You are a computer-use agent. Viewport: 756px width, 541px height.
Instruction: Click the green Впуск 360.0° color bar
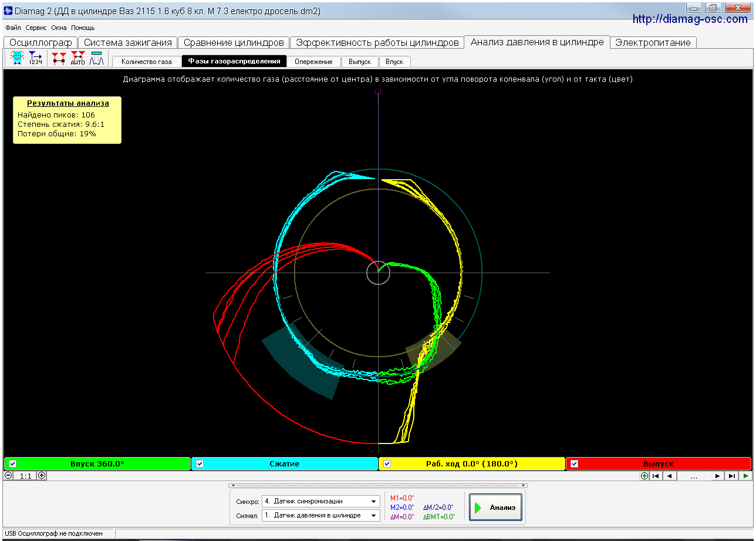pos(97,464)
